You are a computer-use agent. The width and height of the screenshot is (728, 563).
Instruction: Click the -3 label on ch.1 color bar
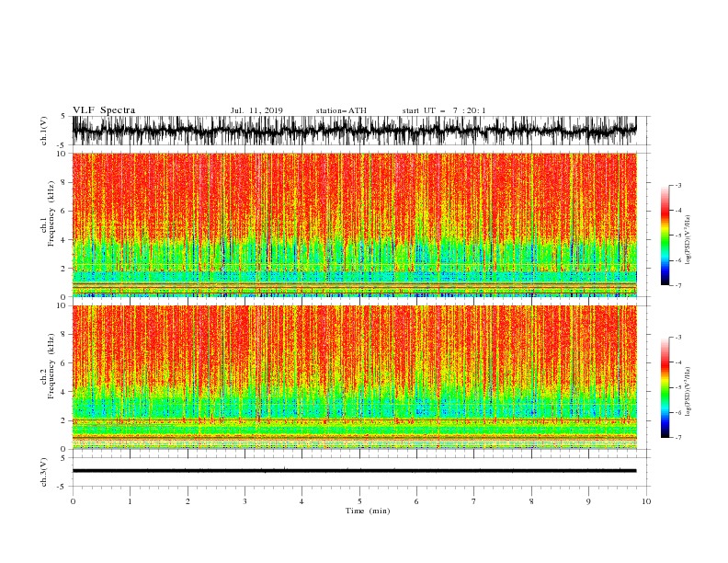tap(678, 185)
